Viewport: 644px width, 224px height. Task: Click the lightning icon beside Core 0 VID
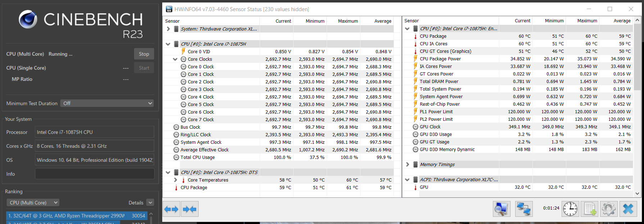coord(183,51)
